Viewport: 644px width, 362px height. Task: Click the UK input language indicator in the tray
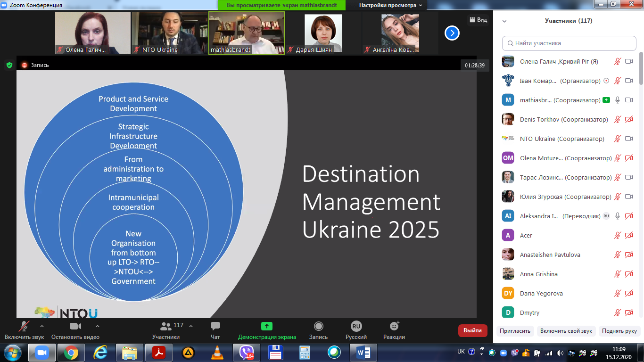coord(461,352)
